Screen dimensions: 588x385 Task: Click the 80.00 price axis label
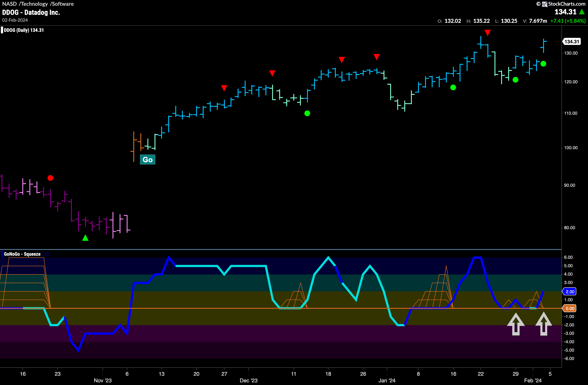pos(569,228)
